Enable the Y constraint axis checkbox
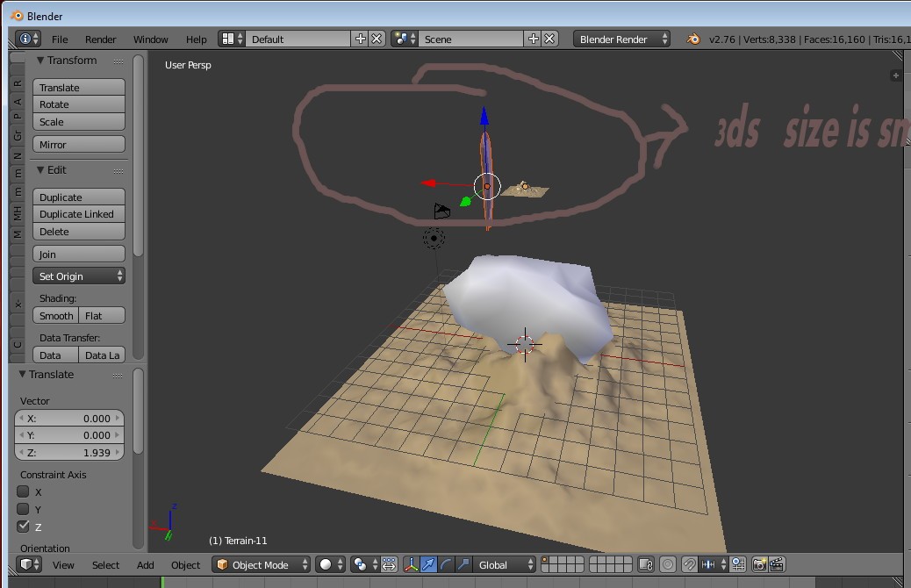 (x=24, y=509)
